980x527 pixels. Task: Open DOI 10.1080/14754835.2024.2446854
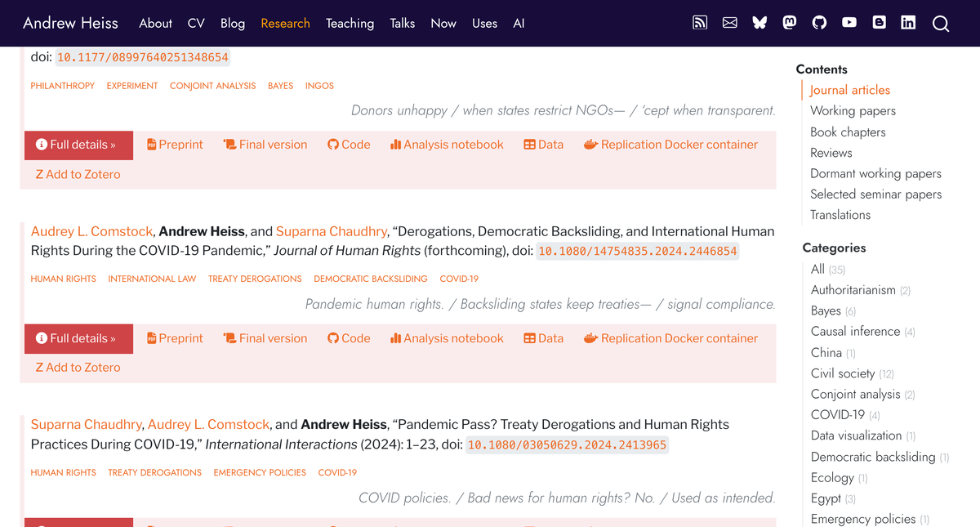click(637, 251)
